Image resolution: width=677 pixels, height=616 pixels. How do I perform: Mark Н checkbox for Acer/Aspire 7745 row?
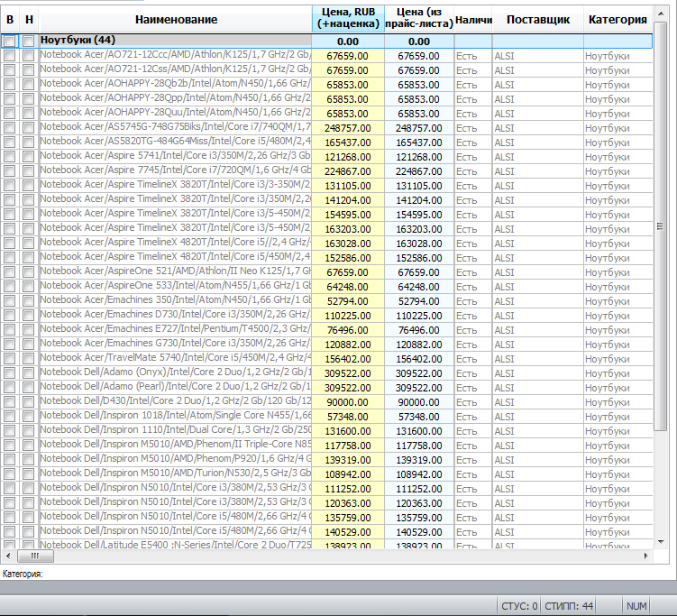tap(29, 171)
